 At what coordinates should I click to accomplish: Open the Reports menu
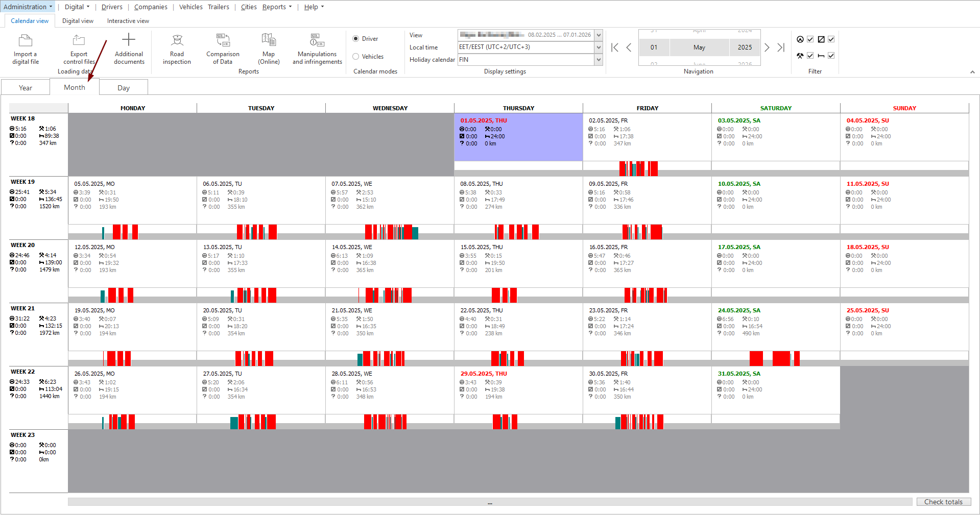pyautogui.click(x=277, y=7)
